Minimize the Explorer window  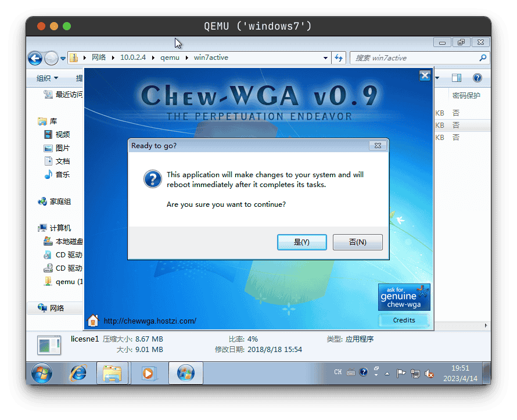pos(443,42)
